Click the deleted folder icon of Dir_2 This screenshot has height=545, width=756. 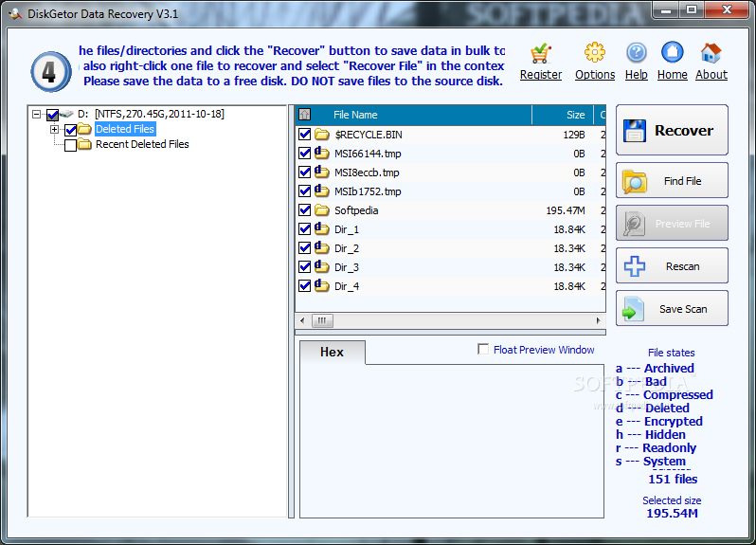[321, 247]
